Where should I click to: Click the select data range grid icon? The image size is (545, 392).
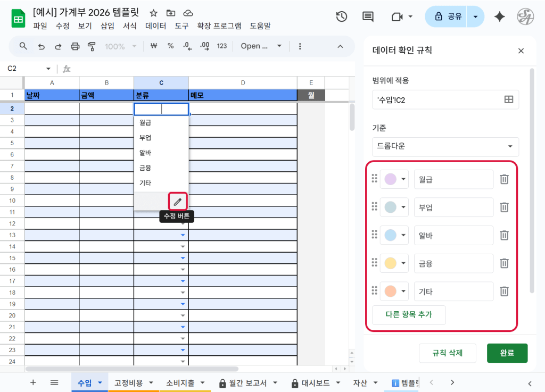[508, 99]
